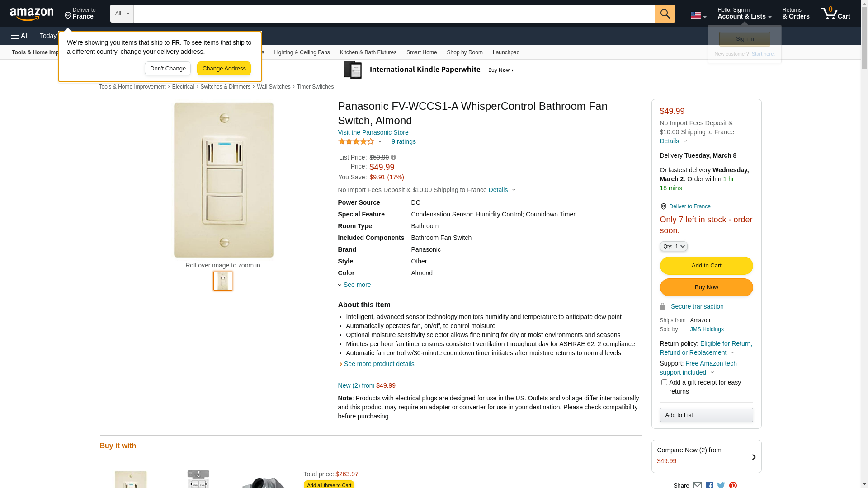Check the gift receipt checkbox
868x488 pixels.
[664, 382]
